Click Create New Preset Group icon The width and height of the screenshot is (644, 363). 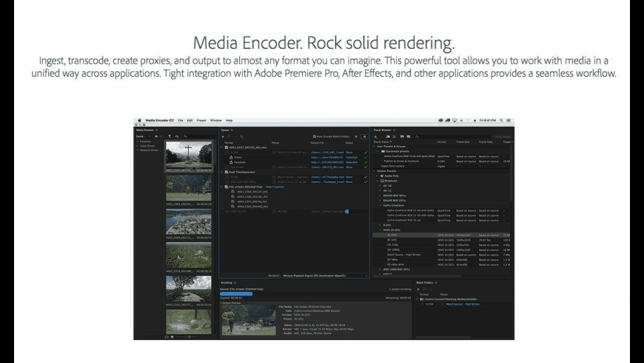click(x=388, y=136)
